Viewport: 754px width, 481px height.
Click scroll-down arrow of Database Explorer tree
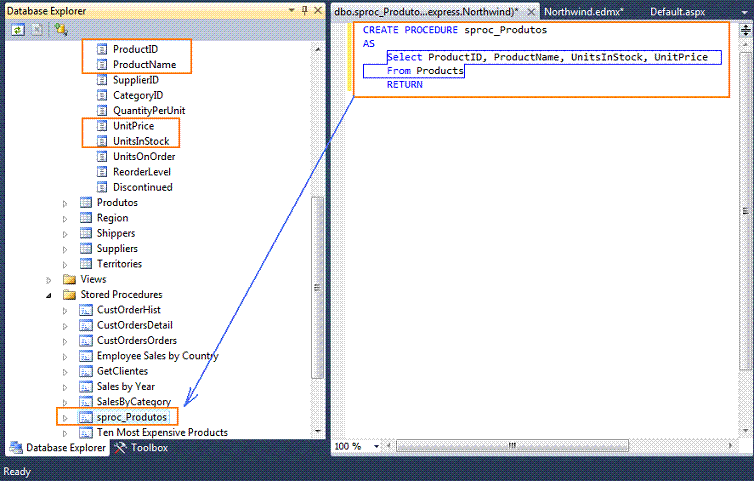[x=317, y=431]
